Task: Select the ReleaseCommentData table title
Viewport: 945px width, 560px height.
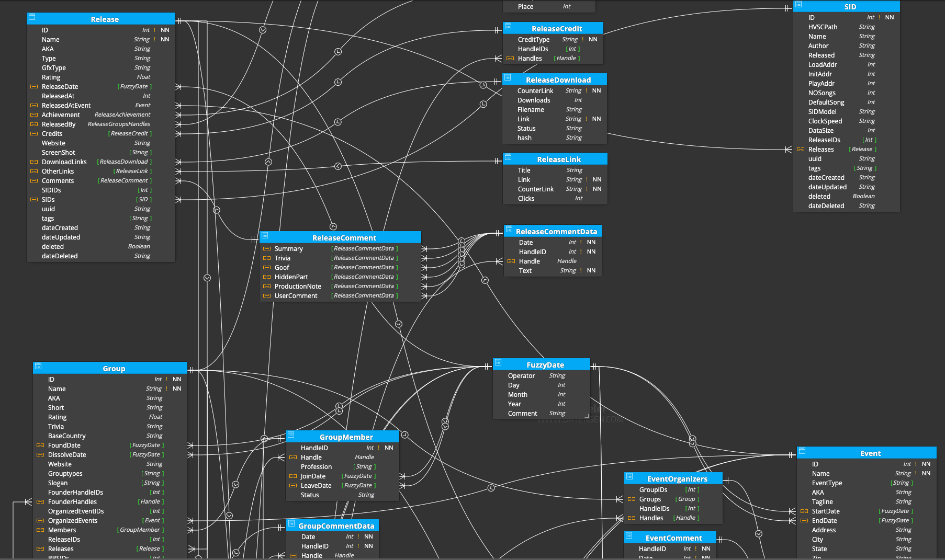Action: [556, 232]
